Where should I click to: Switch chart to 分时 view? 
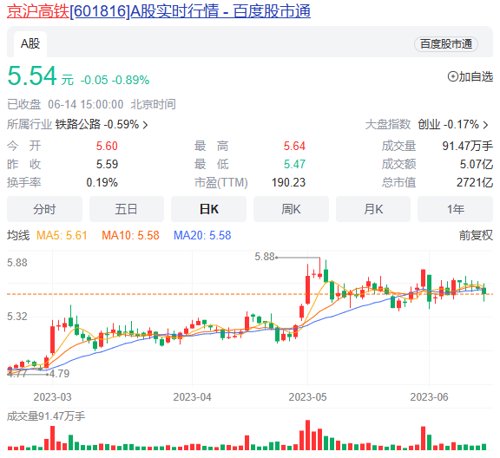pyautogui.click(x=44, y=209)
